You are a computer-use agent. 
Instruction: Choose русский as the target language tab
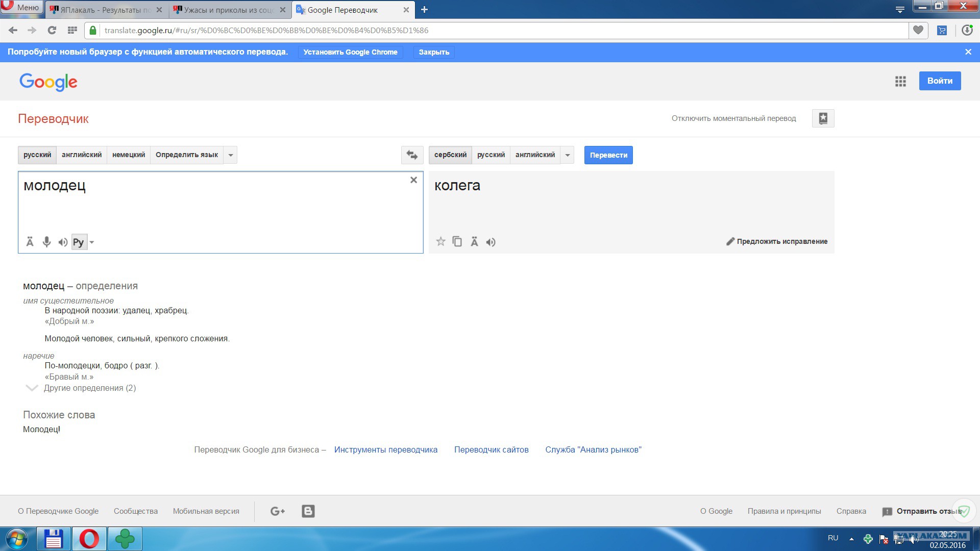[x=491, y=155]
